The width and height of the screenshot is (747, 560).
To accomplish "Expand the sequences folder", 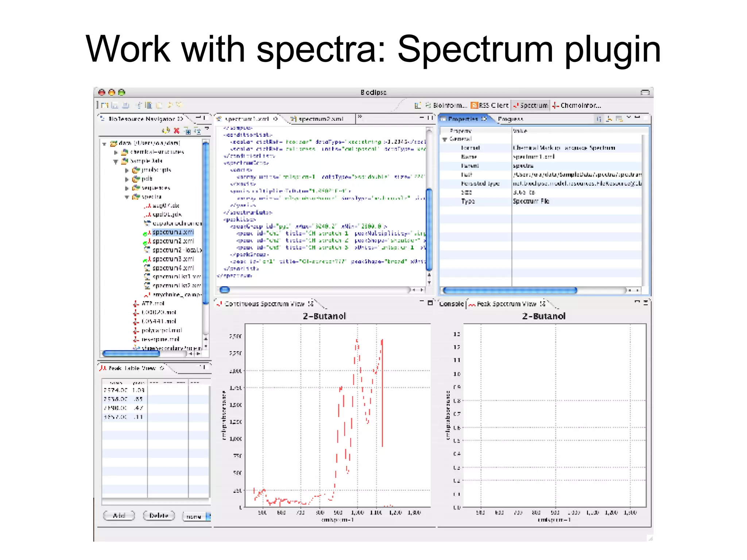I will tap(127, 188).
